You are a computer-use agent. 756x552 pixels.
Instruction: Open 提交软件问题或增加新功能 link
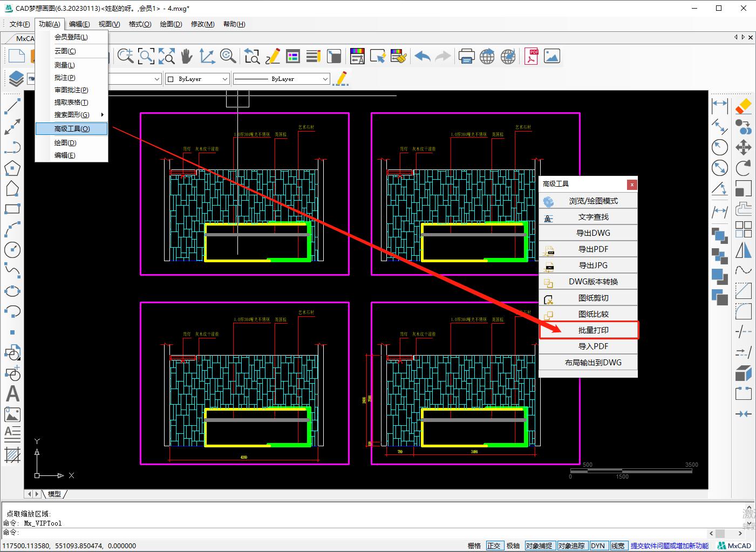click(x=670, y=546)
